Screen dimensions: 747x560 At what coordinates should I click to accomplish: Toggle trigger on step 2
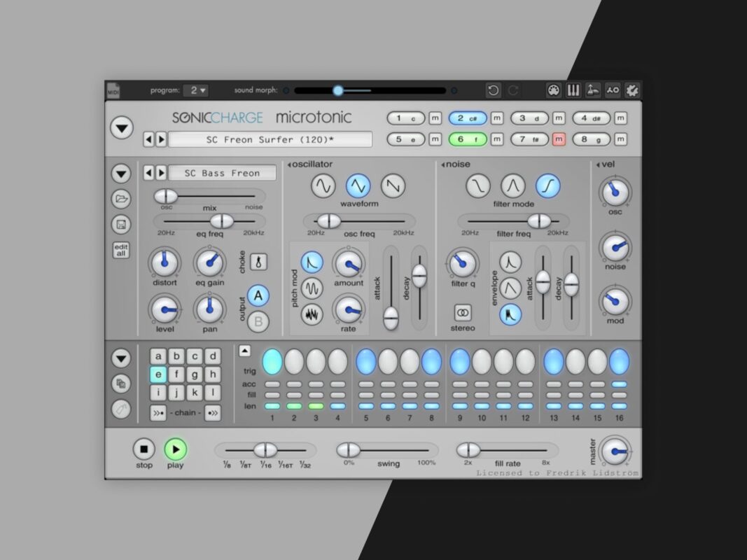point(294,361)
